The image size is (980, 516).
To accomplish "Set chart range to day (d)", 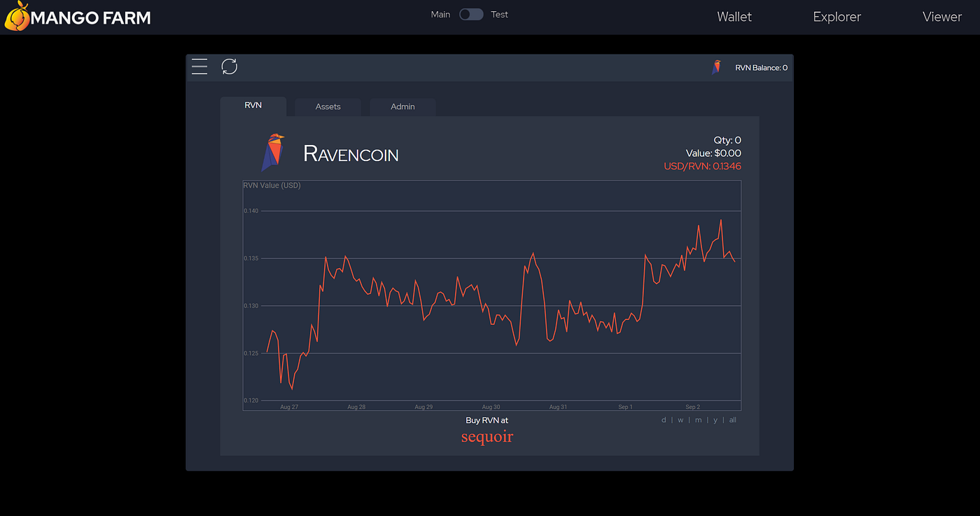I will click(664, 420).
